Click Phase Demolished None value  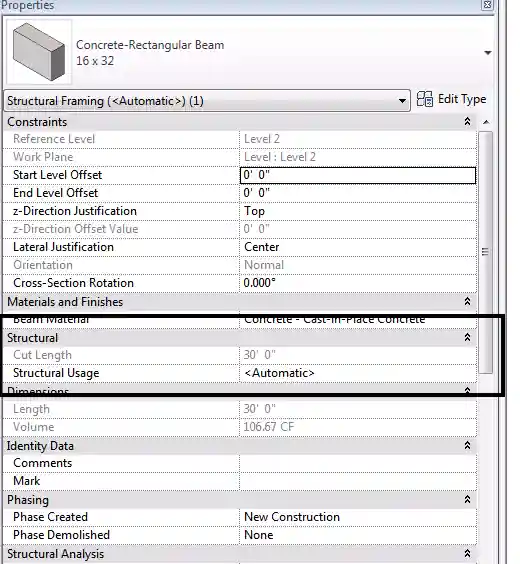358,535
